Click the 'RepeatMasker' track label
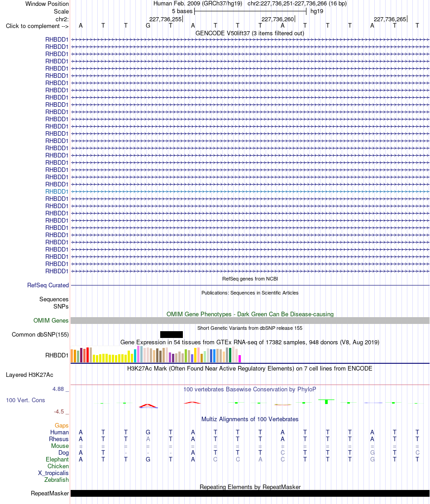This screenshot has height=504, width=430. [49, 494]
